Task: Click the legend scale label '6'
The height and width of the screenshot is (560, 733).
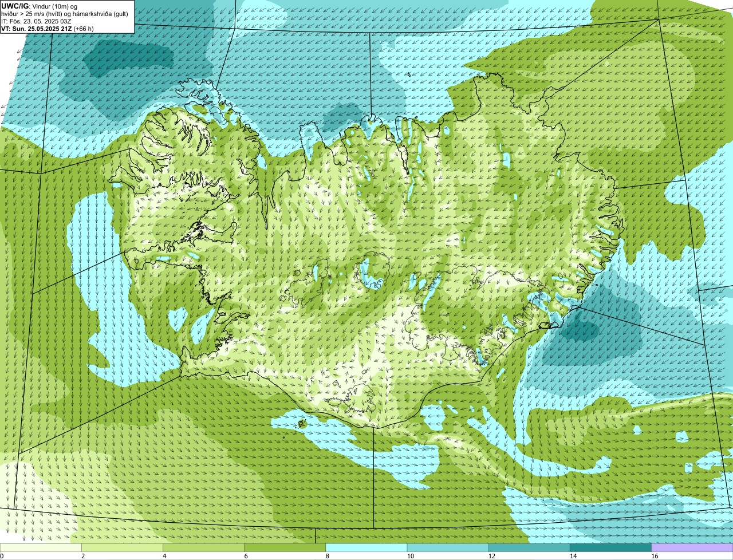Action: (x=246, y=556)
